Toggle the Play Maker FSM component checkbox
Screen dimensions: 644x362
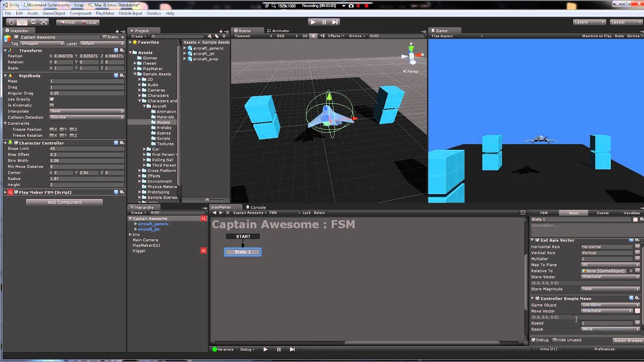click(16, 192)
